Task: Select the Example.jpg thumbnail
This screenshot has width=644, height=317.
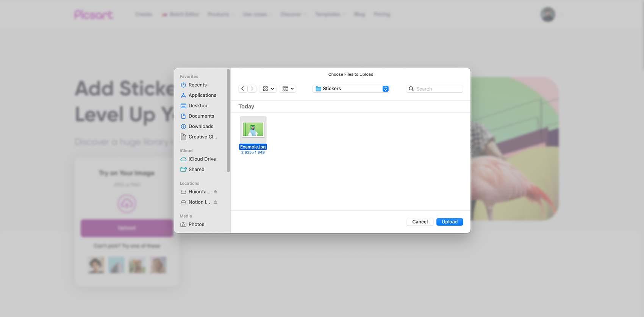Action: tap(253, 130)
